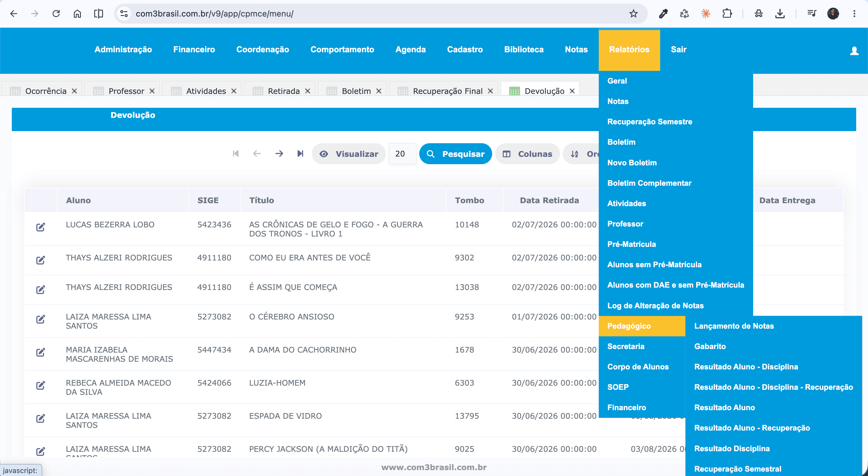
Task: Close the Boletim tab
Action: tap(379, 91)
